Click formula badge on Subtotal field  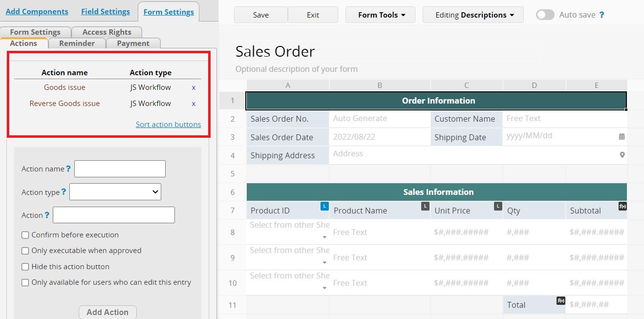point(623,206)
